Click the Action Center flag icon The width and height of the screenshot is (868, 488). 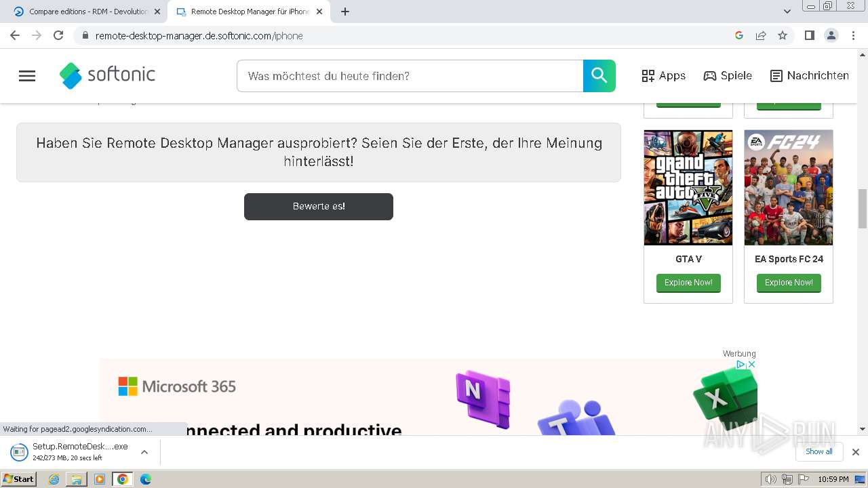[804, 479]
